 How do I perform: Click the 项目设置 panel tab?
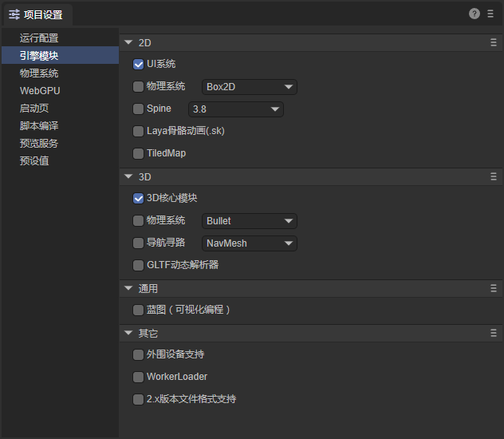point(37,14)
